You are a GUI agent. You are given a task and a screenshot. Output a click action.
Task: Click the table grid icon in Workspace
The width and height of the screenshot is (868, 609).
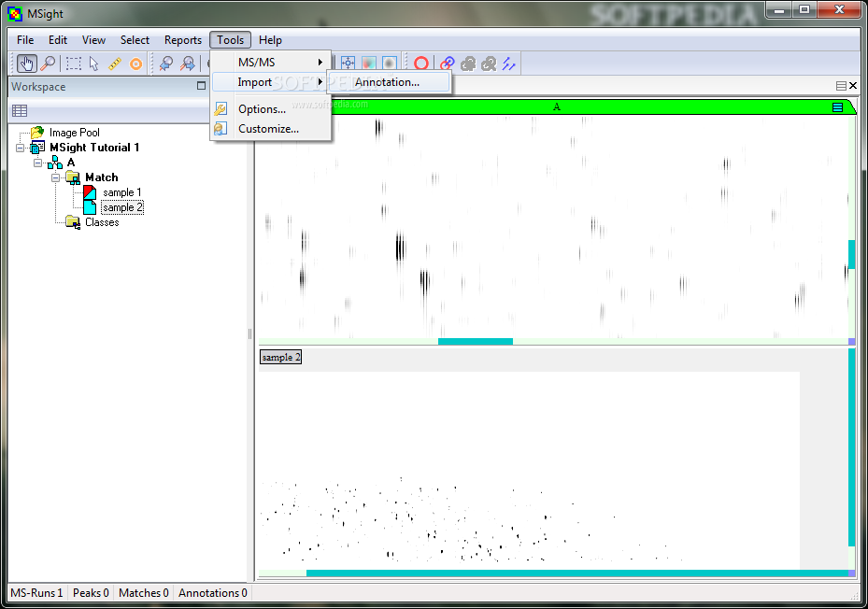[x=20, y=111]
